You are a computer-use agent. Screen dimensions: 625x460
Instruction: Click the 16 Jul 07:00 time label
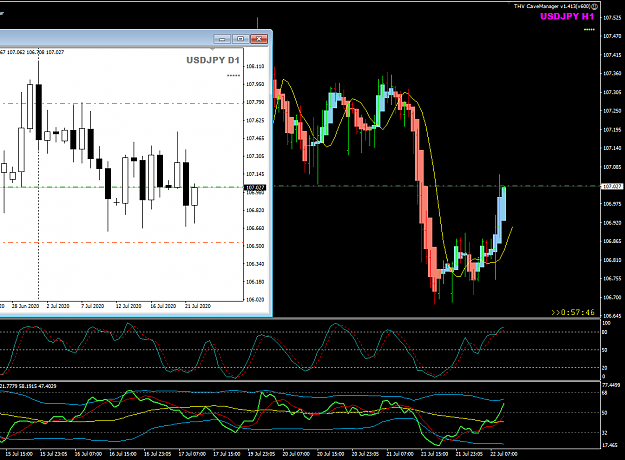click(x=88, y=454)
